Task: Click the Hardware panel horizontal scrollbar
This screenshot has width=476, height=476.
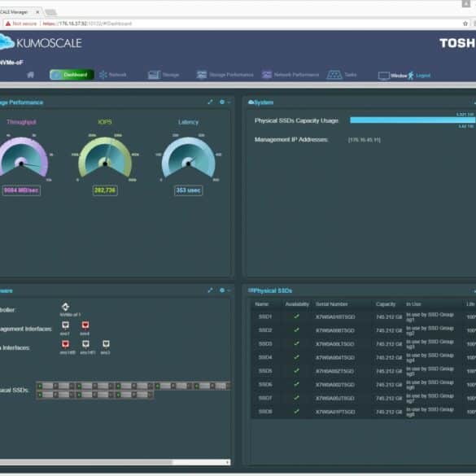Action: pyautogui.click(x=86, y=462)
